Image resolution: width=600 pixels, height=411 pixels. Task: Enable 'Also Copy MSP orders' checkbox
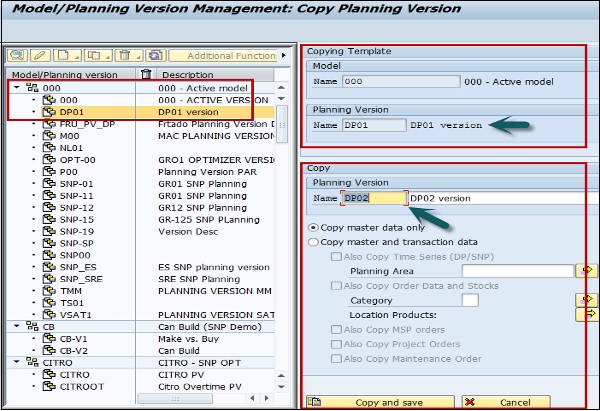(336, 330)
